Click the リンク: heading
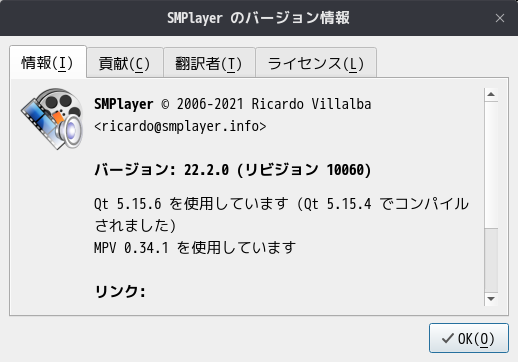The image size is (518, 362). (x=120, y=291)
